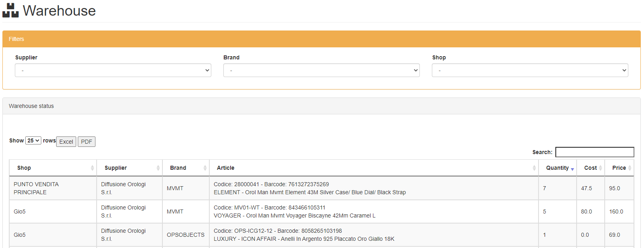
Task: Select the MVMT brand cell in the VOYAGER row
Action: pyautogui.click(x=186, y=211)
